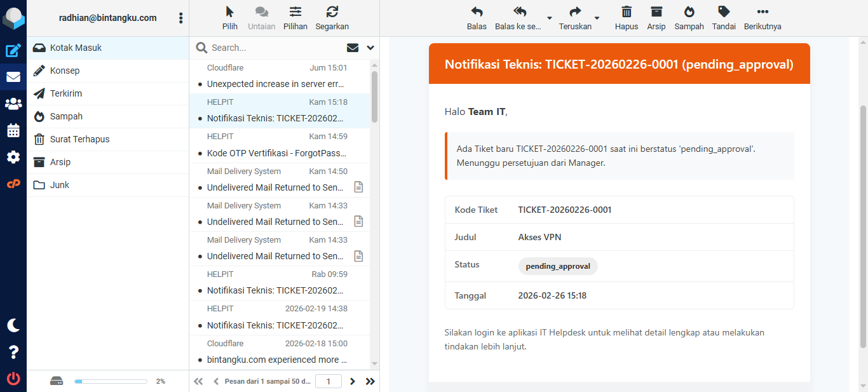Open the Settings gear icon
This screenshot has height=392, width=868.
[11, 157]
